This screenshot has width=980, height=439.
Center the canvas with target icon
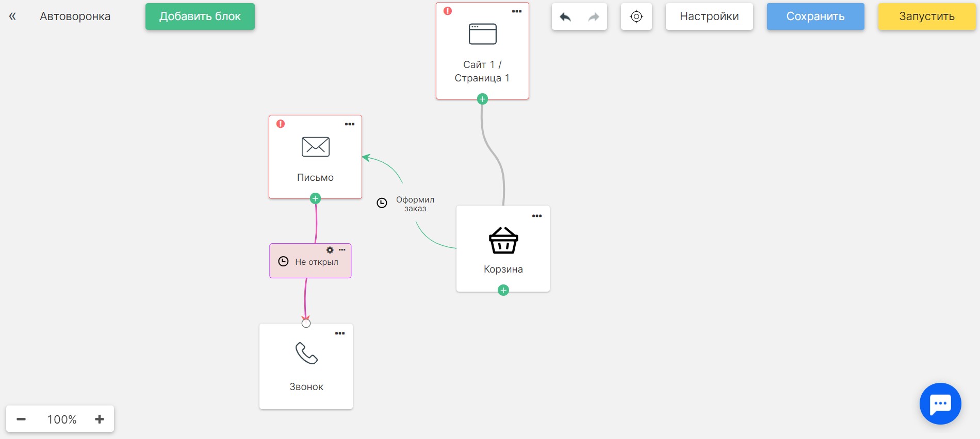(x=636, y=16)
